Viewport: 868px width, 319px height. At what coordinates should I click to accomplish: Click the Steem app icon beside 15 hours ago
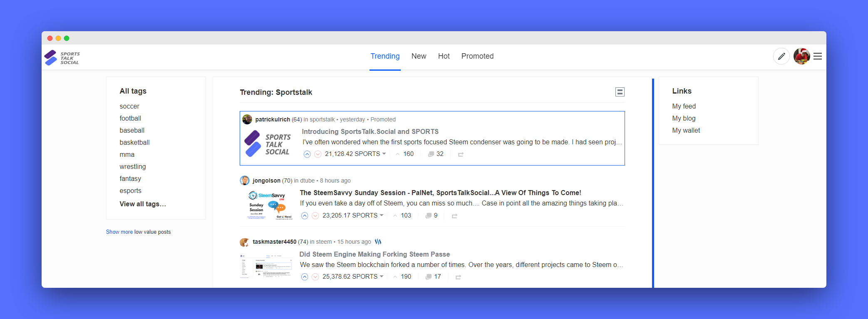(x=378, y=242)
